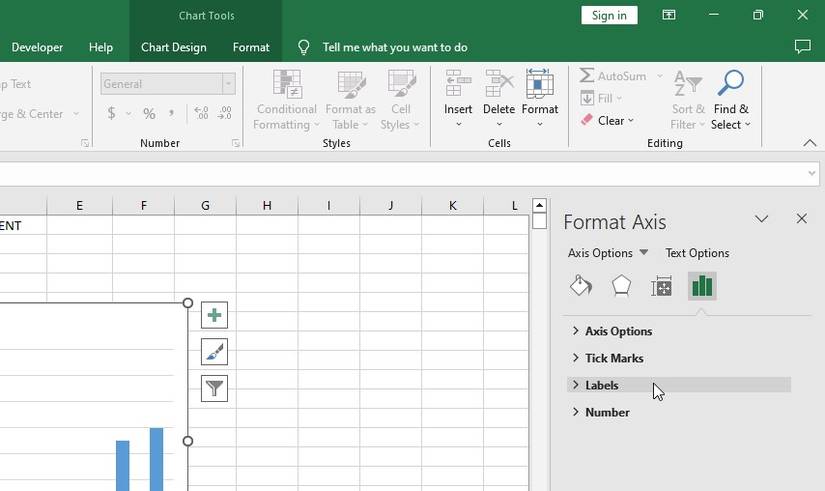Click the Sign in button
The height and width of the screenshot is (491, 825).
[x=609, y=15]
